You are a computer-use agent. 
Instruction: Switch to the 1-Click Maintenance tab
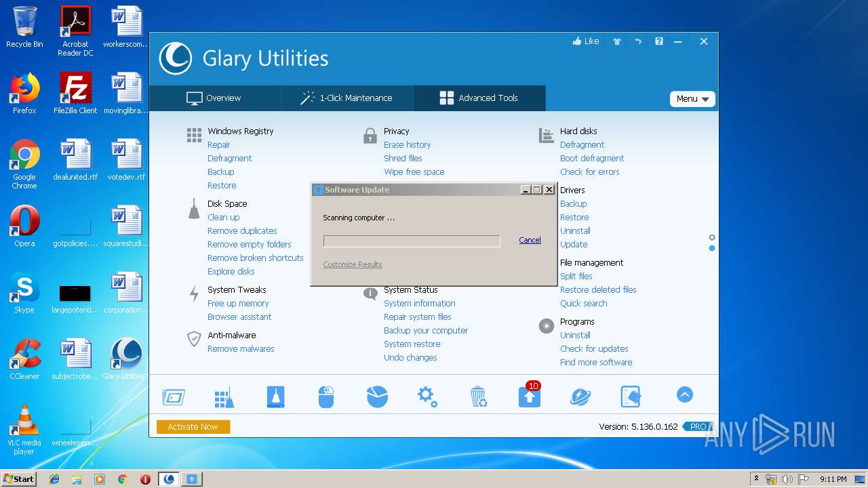(x=346, y=98)
